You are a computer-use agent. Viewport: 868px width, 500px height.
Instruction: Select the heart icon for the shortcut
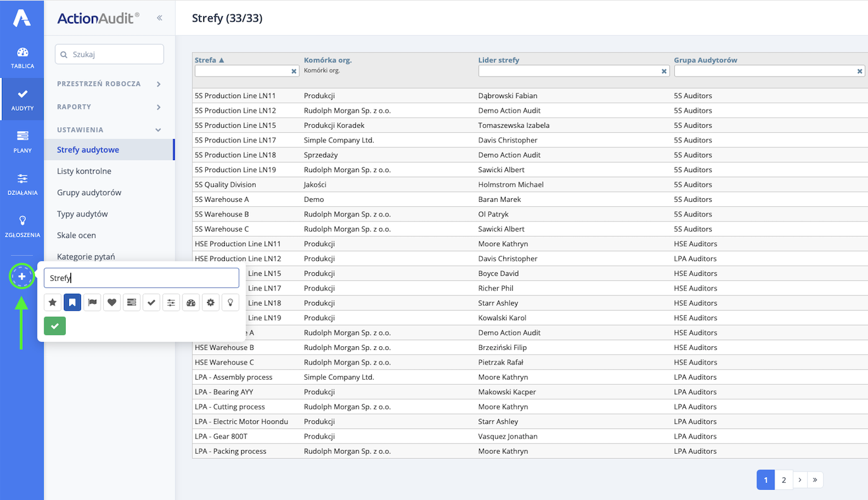click(112, 303)
